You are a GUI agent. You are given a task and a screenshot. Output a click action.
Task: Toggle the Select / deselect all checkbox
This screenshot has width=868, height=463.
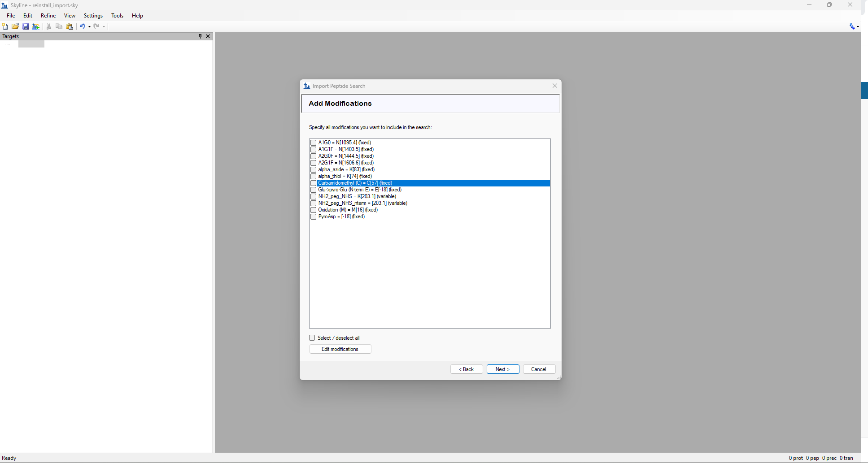click(312, 338)
